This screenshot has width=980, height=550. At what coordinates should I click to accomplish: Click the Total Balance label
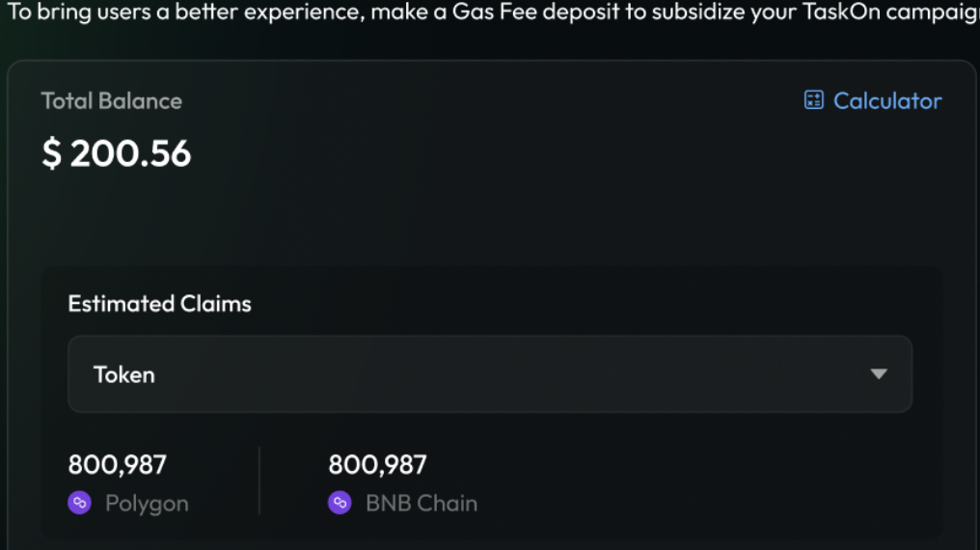pyautogui.click(x=111, y=101)
